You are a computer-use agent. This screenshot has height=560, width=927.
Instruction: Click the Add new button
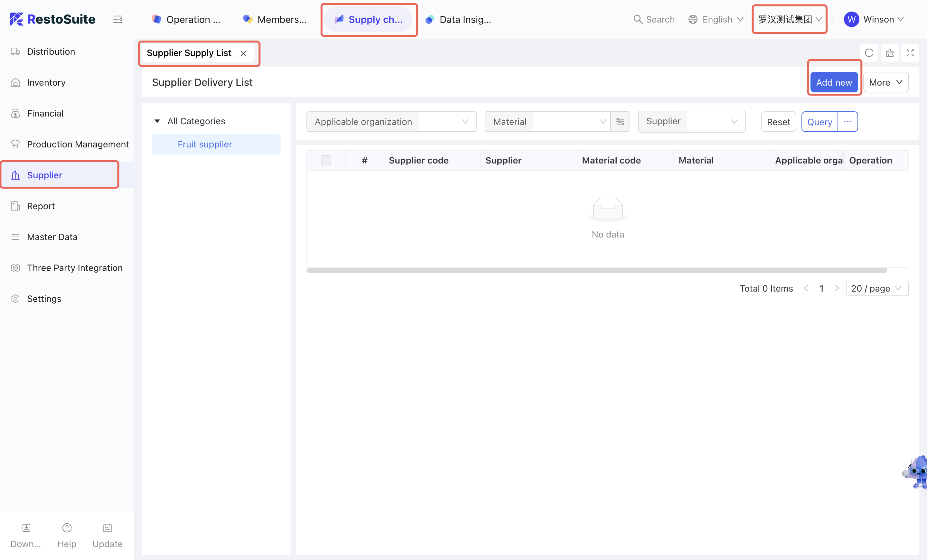click(x=834, y=82)
